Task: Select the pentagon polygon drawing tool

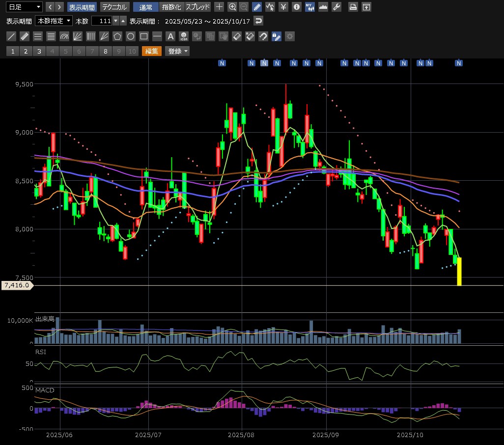Action: click(x=117, y=36)
